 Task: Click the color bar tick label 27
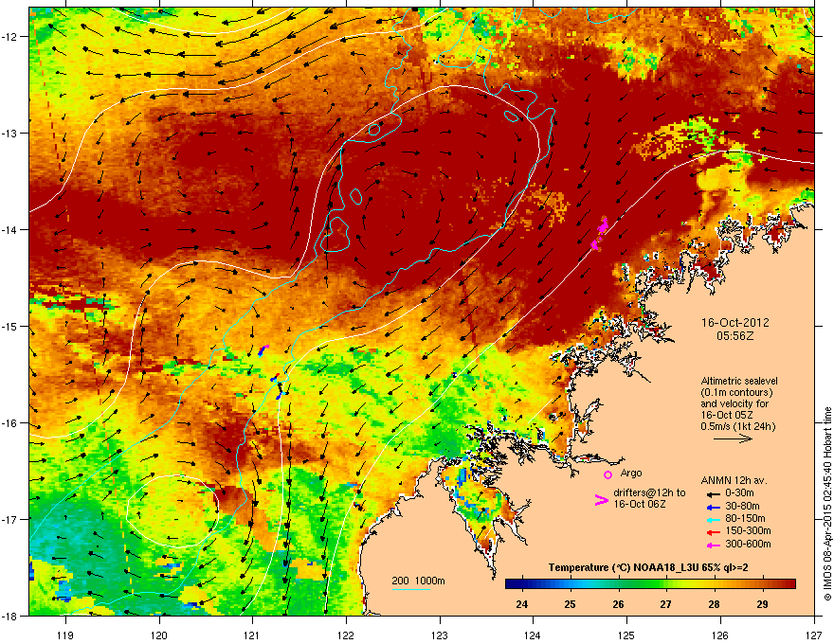(666, 604)
